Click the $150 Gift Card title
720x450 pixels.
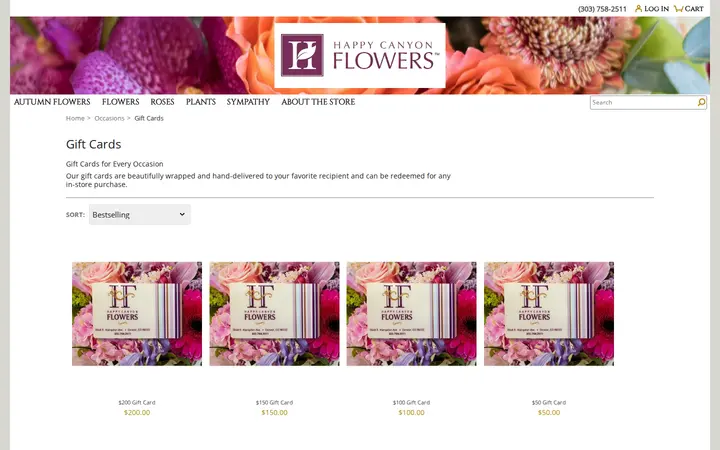tap(274, 402)
